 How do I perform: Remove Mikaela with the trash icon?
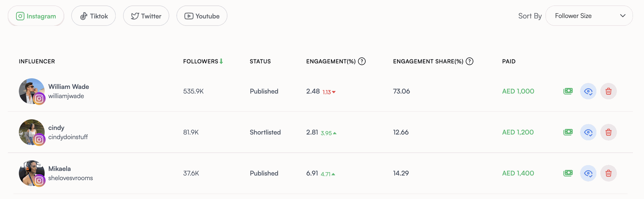608,173
